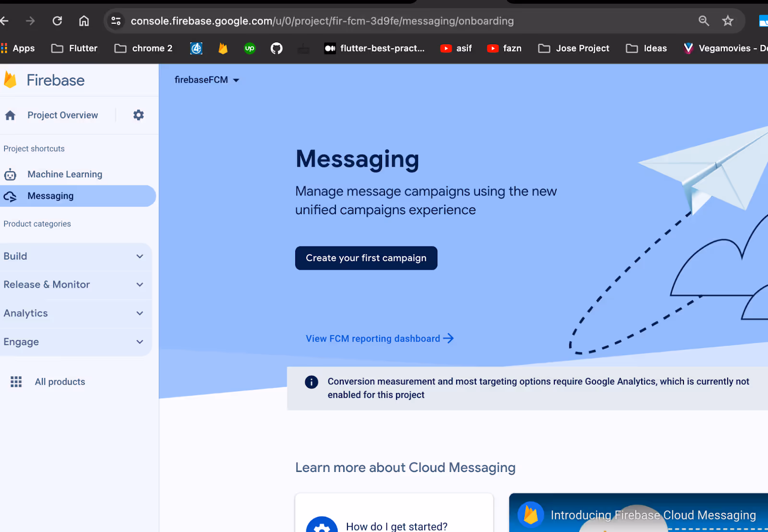Open All products grid icon
This screenshot has height=532, width=768.
click(x=16, y=382)
